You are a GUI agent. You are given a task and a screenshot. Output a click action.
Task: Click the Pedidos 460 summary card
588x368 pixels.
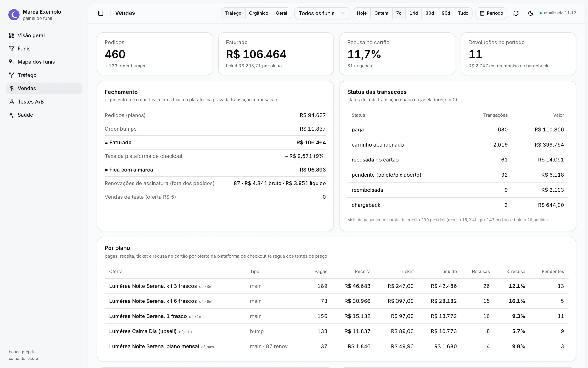pyautogui.click(x=155, y=54)
